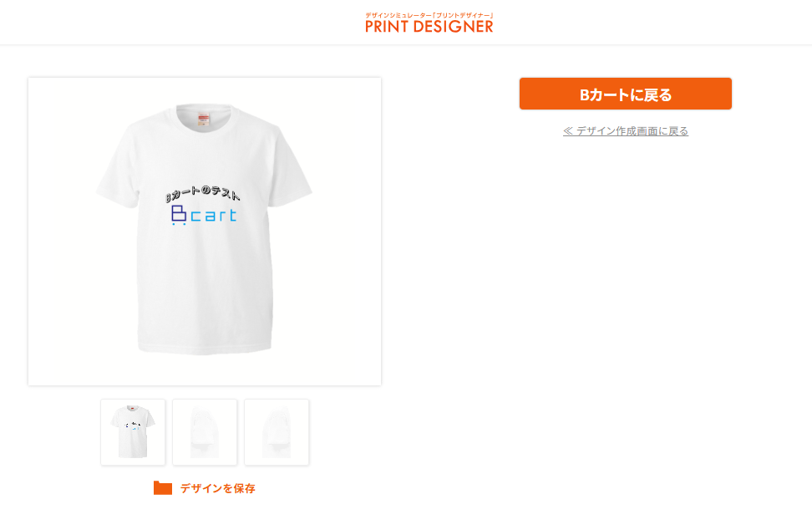Screen dimensions: 812x530
Task: Click the curved Bカートのテスト text on shirt
Action: 202,193
